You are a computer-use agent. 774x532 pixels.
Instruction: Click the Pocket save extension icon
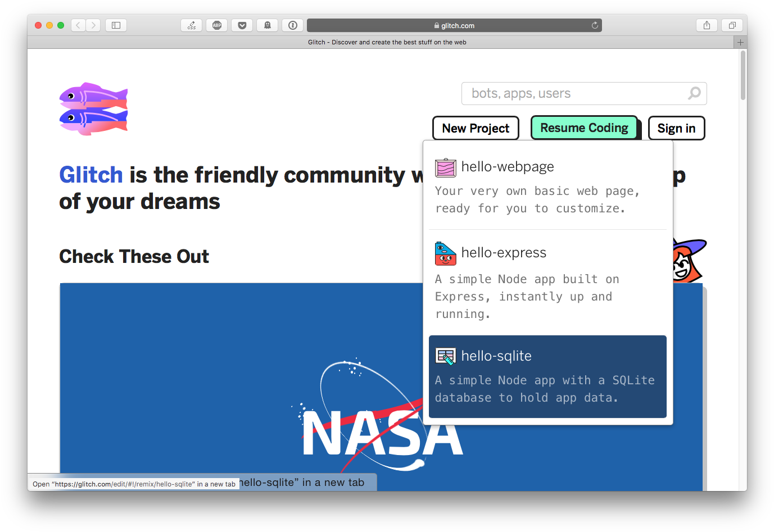point(242,25)
